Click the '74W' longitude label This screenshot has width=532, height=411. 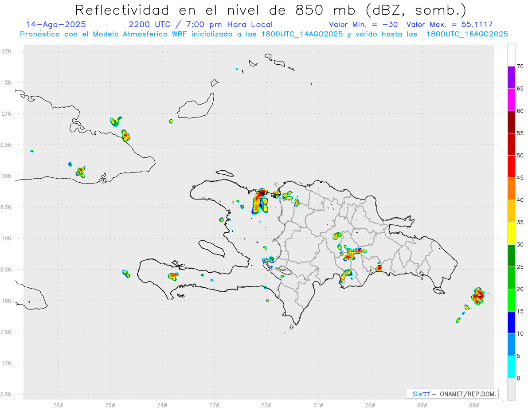pos(162,405)
